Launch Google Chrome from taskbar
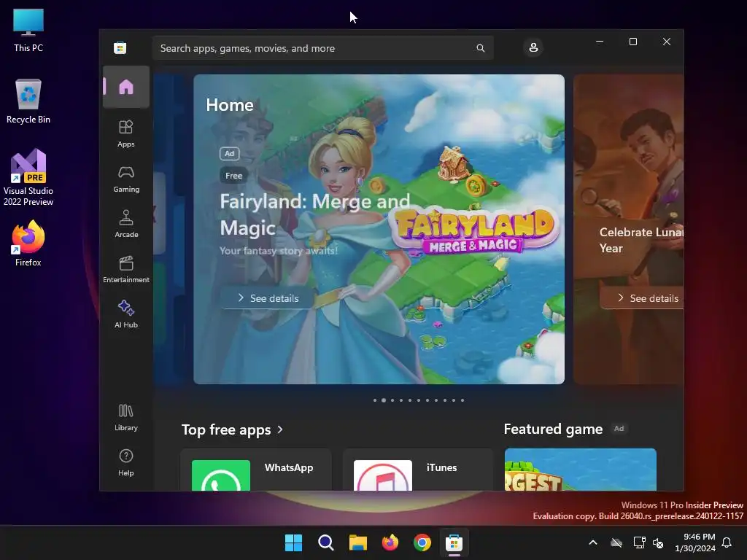The image size is (747, 560). [422, 542]
